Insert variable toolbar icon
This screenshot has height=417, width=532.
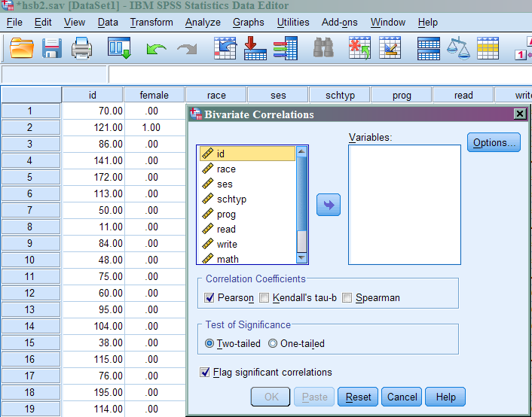click(390, 48)
